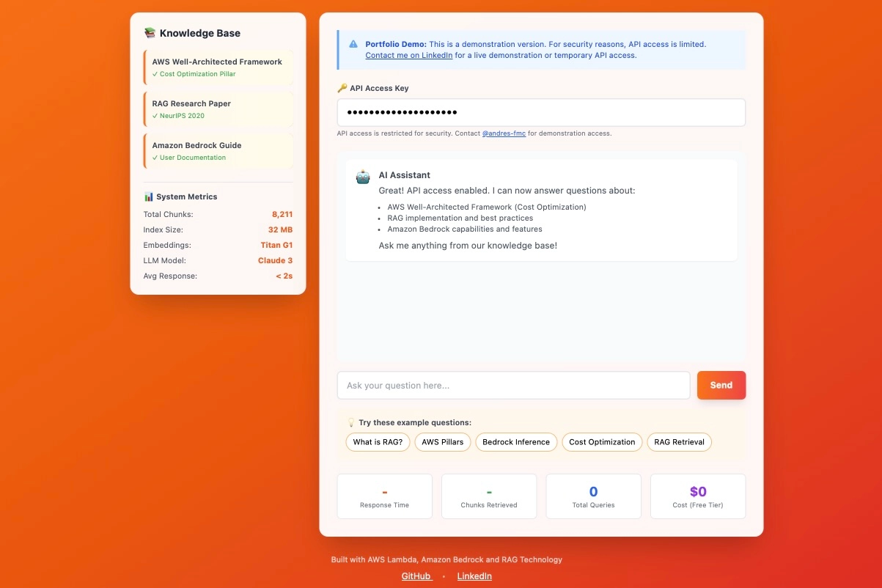The image size is (882, 588).
Task: Open the 'Contact me on LinkedIn' link
Action: 408,55
